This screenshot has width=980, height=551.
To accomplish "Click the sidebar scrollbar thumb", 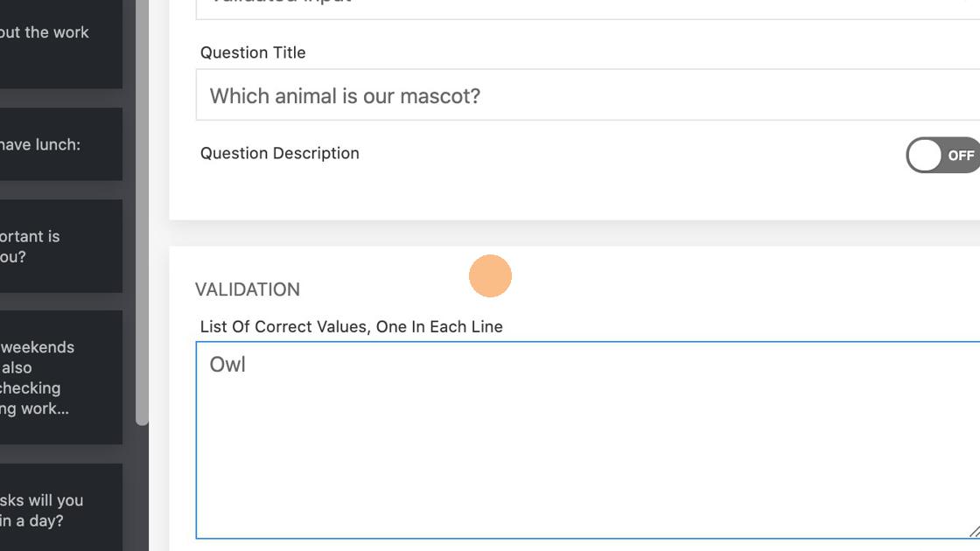I will click(142, 210).
